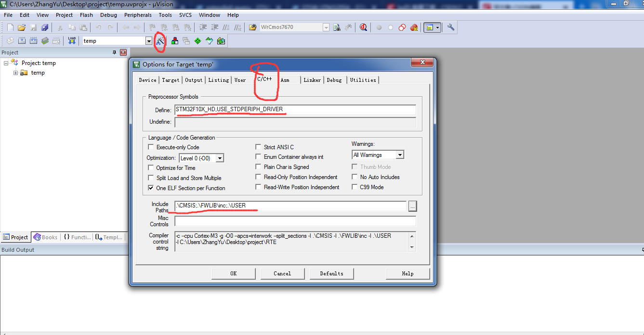
Task: Click the Build target icon
Action: 22,41
